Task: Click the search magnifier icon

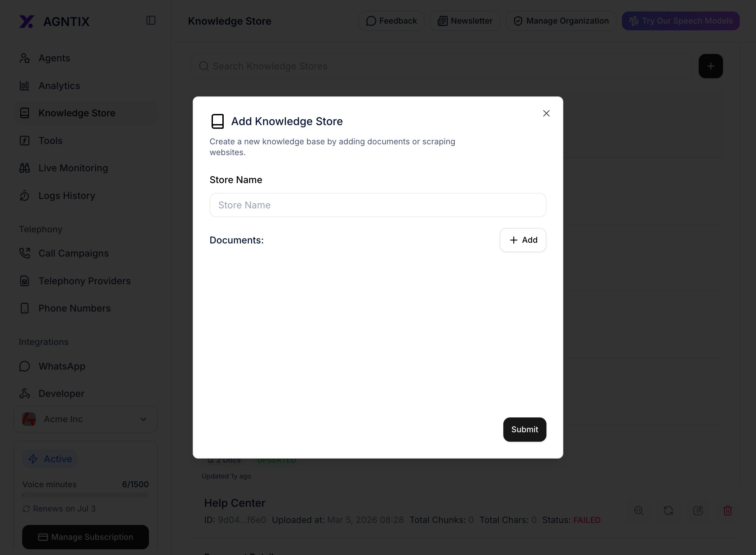Action: [x=204, y=66]
